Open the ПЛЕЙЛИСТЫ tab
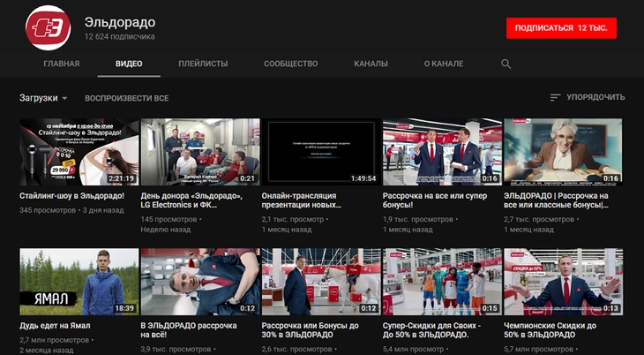 tap(203, 64)
